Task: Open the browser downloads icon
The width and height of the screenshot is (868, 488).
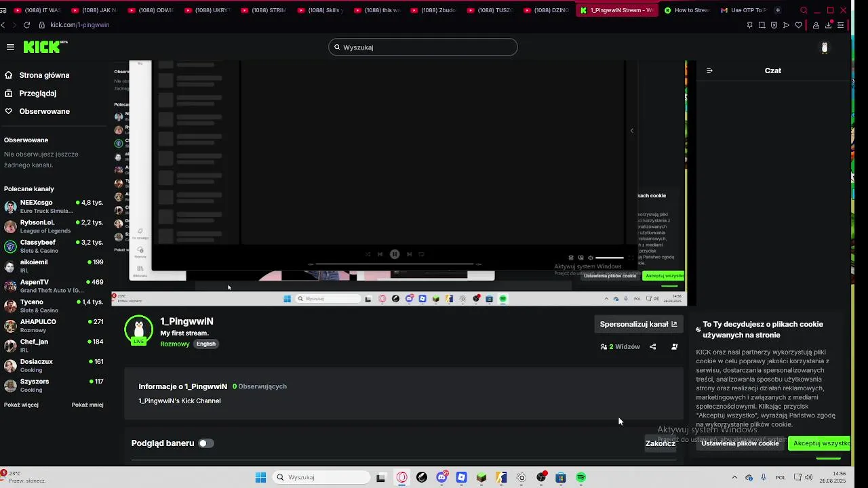Action: (x=828, y=25)
